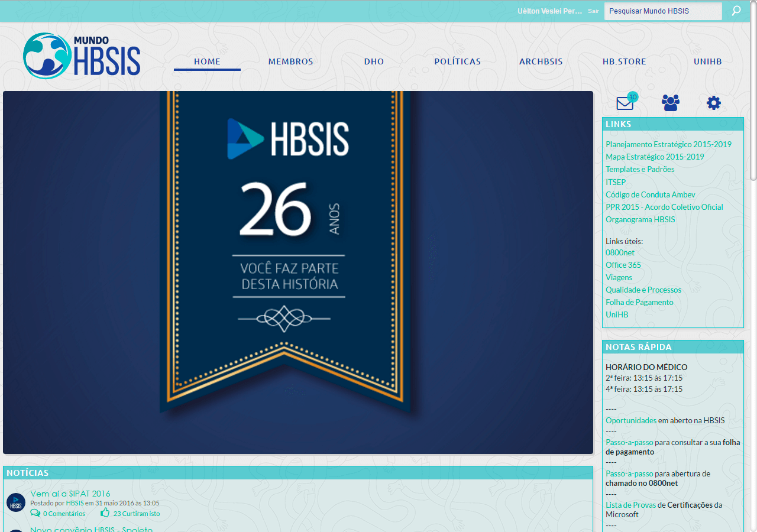
Task: Open the HB.STORE menu
Action: coord(624,61)
